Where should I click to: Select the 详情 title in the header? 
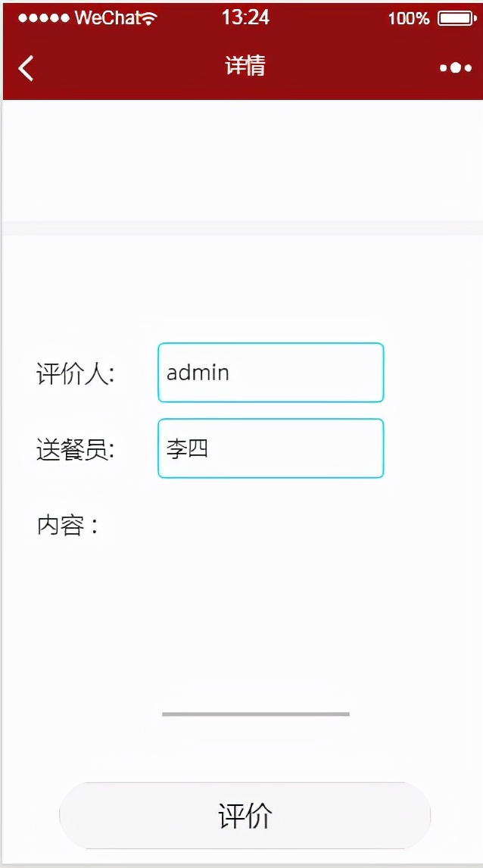pos(245,67)
